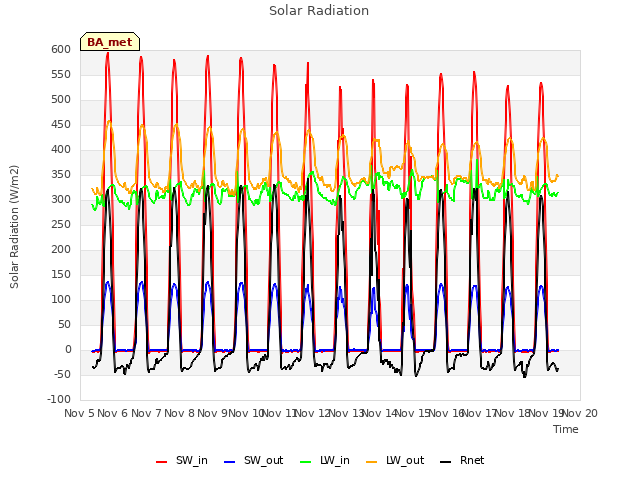Click the Nov 6 x-axis date label
Screen dimensions: 640x480
pos(113,413)
